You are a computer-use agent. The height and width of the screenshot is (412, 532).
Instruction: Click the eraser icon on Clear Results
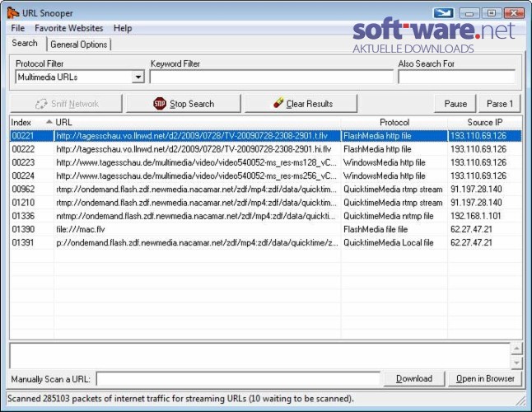pos(278,102)
